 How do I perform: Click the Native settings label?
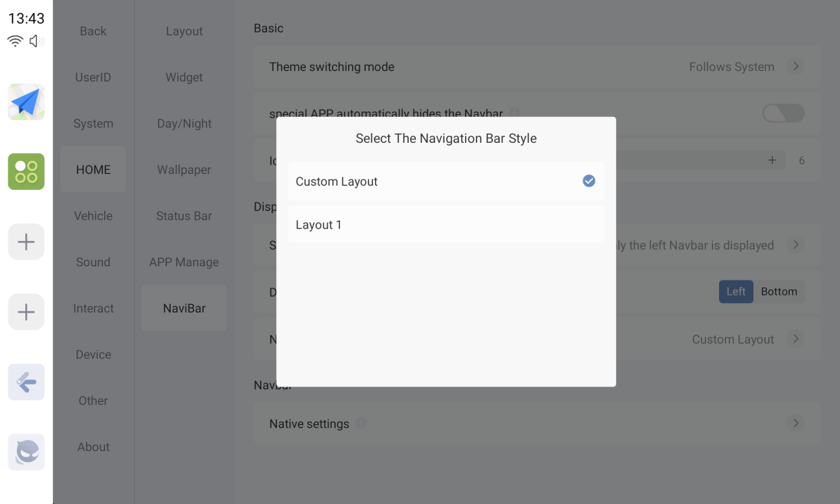pos(309,424)
